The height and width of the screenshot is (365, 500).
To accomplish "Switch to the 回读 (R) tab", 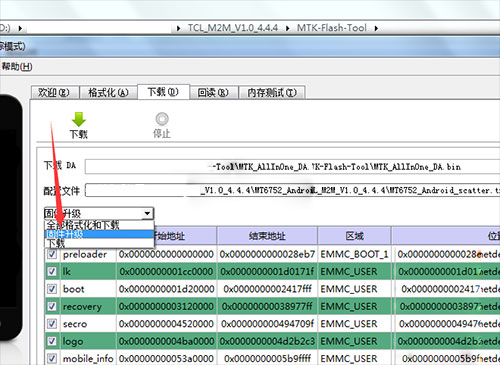I will coord(213,92).
